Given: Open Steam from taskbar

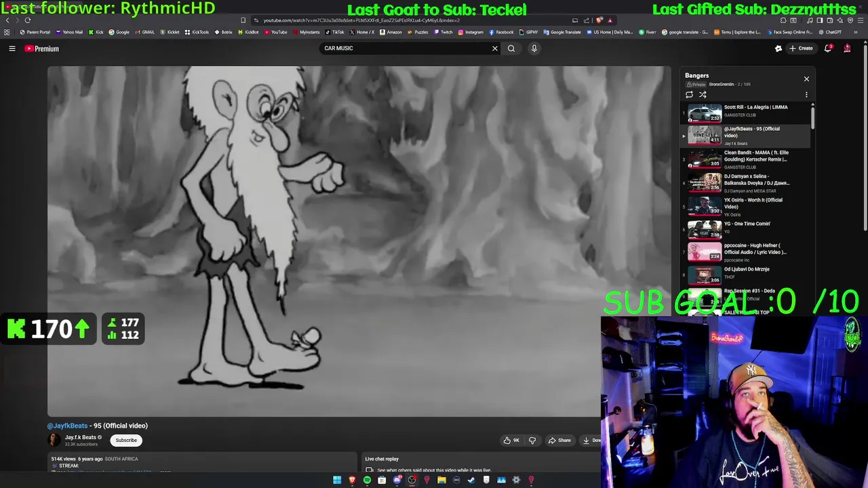Looking at the screenshot, I should 471,480.
